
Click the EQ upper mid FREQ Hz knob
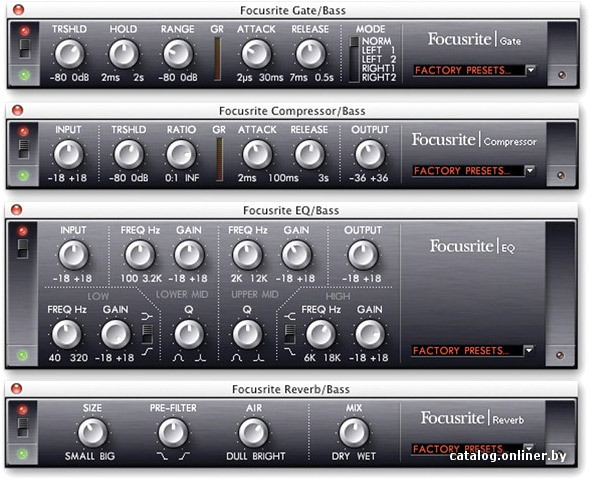click(248, 255)
